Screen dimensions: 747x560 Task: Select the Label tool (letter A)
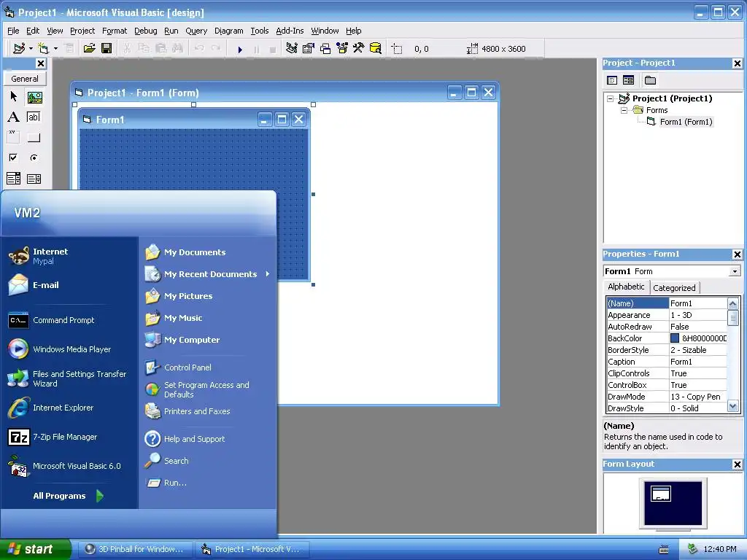point(13,117)
